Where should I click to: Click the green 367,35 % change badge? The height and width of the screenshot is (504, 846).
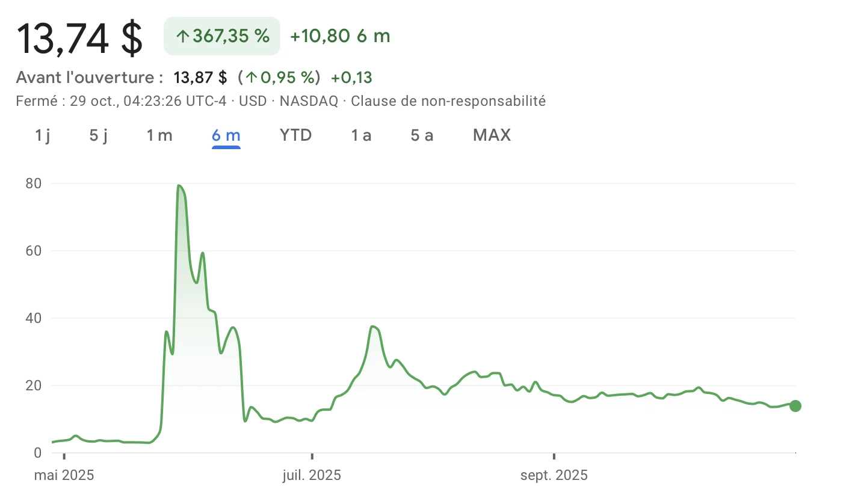click(x=221, y=36)
